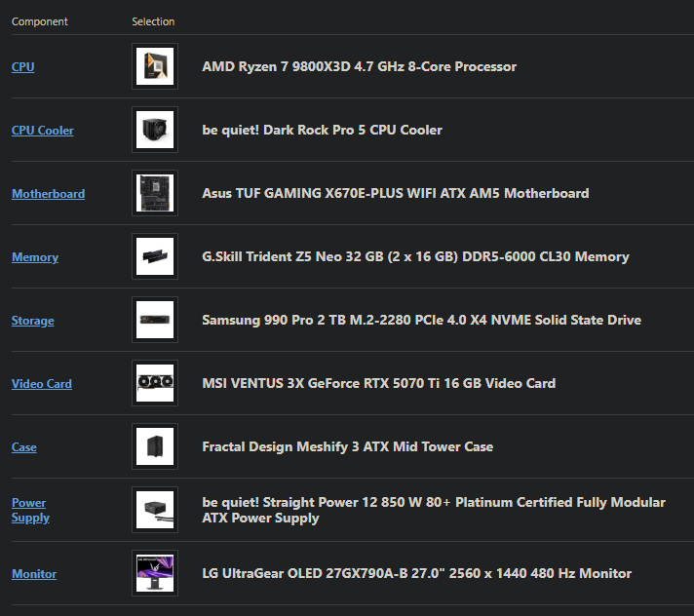Select 'MSI VENTUS 3X GeForce RTX 5070 Ti' name
The height and width of the screenshot is (616, 694).
[x=379, y=383]
